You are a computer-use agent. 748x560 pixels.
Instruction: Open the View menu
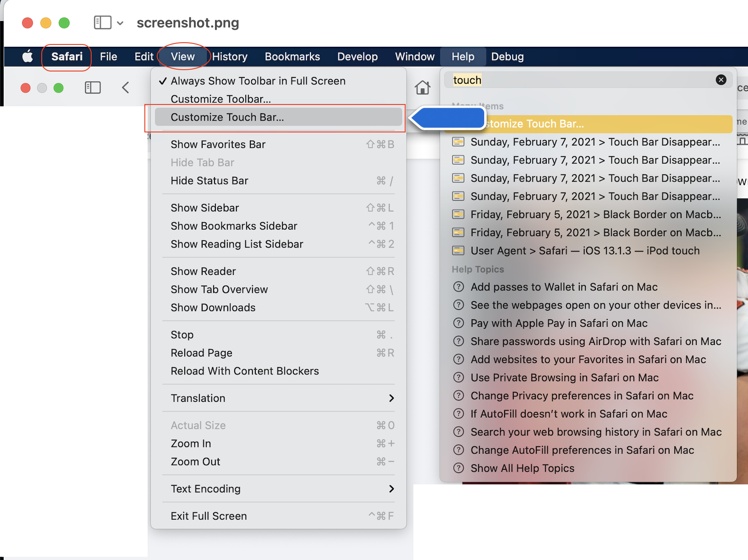coord(183,56)
